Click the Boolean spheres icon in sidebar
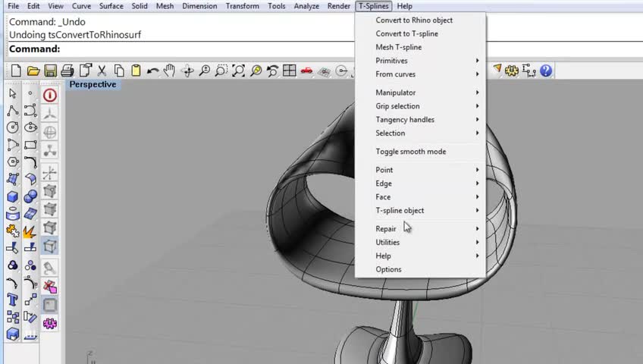This screenshot has width=643, height=364. [30, 196]
